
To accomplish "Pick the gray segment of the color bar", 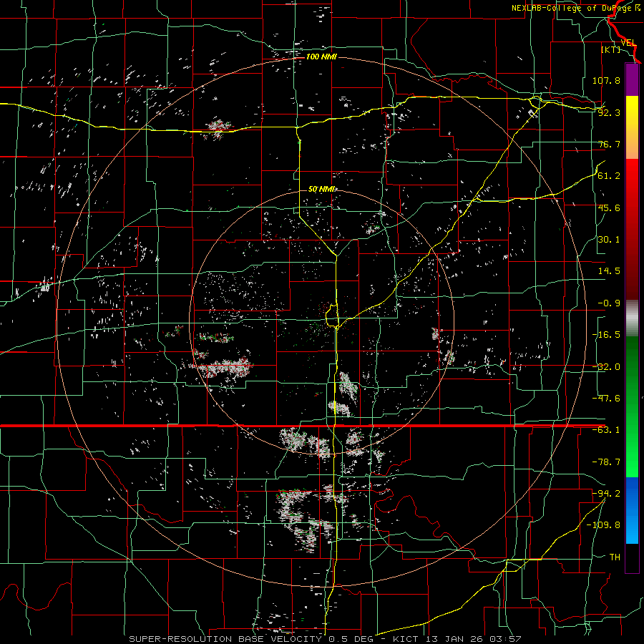I will [x=632, y=318].
